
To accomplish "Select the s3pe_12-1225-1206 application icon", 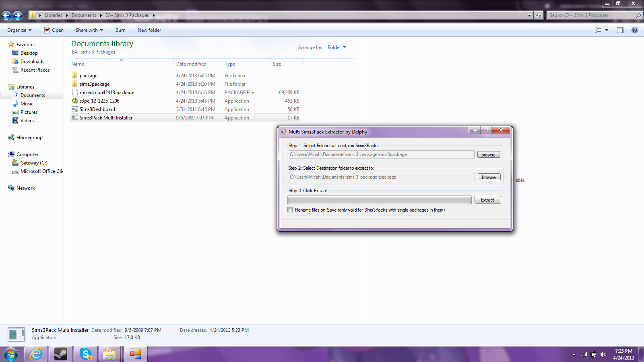I will (75, 101).
